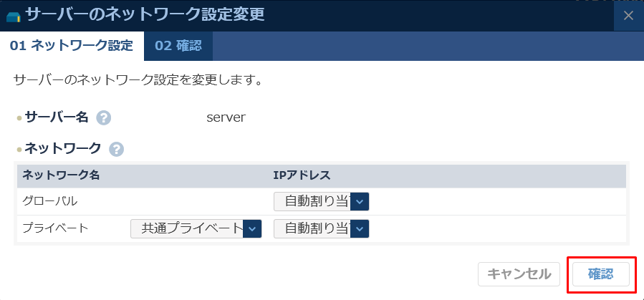
Task: Click the server icon in the title bar
Action: [x=14, y=17]
